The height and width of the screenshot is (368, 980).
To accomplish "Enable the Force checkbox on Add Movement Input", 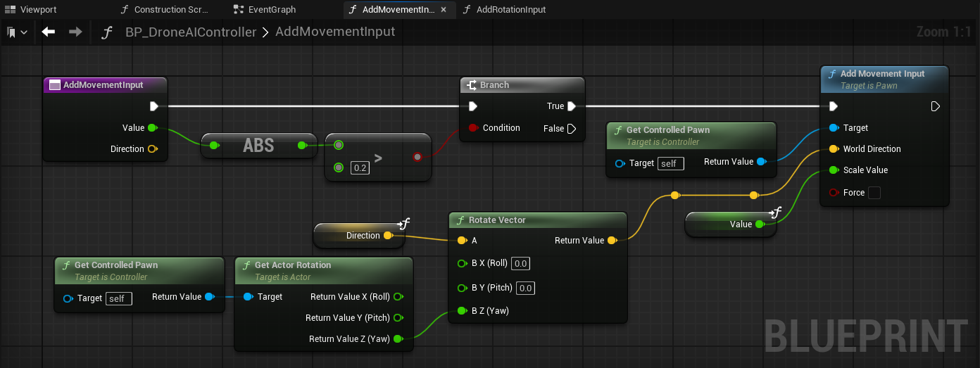I will point(874,193).
